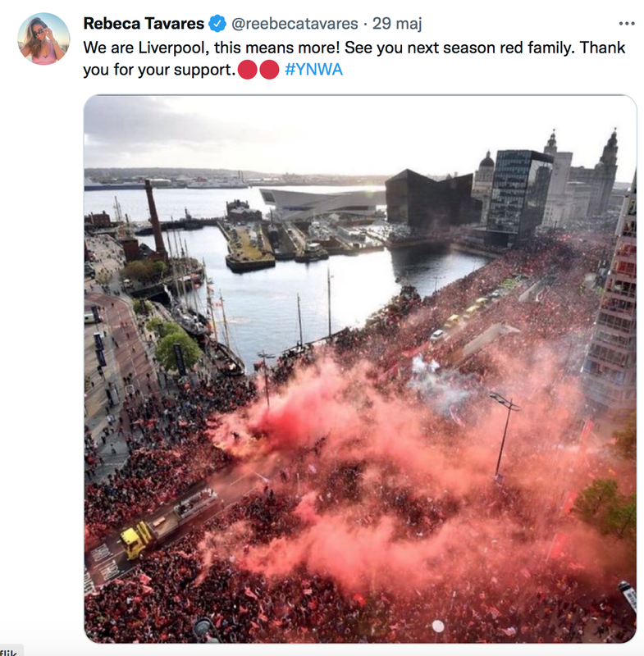Open the three-dot more options menu
Screen dimensions: 644x656
pos(627,24)
